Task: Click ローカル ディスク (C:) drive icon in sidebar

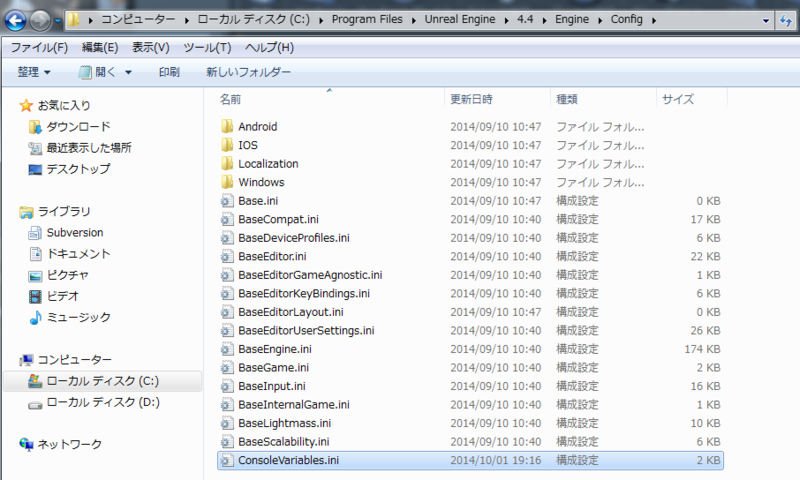Action: click(x=35, y=381)
